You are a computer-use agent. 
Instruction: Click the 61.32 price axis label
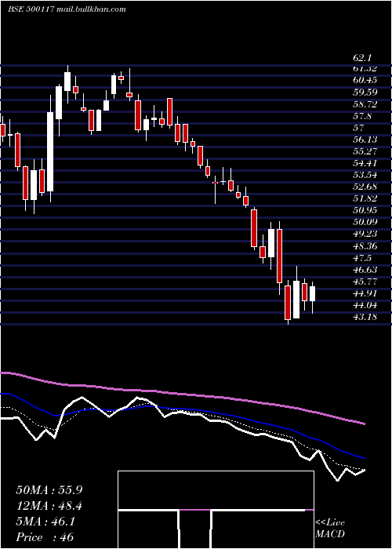tap(365, 68)
